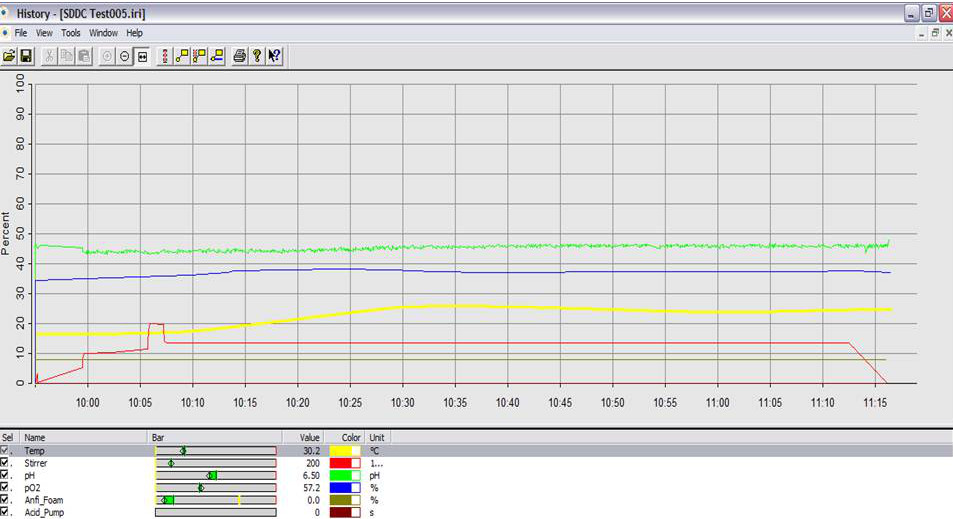Uncheck the Stirrer checkbox
953x519 pixels.
tap(6, 463)
